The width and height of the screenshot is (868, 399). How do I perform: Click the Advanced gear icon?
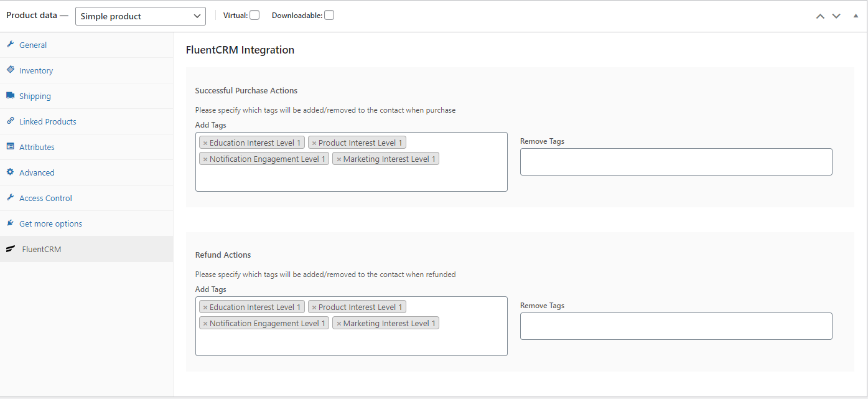(10, 172)
